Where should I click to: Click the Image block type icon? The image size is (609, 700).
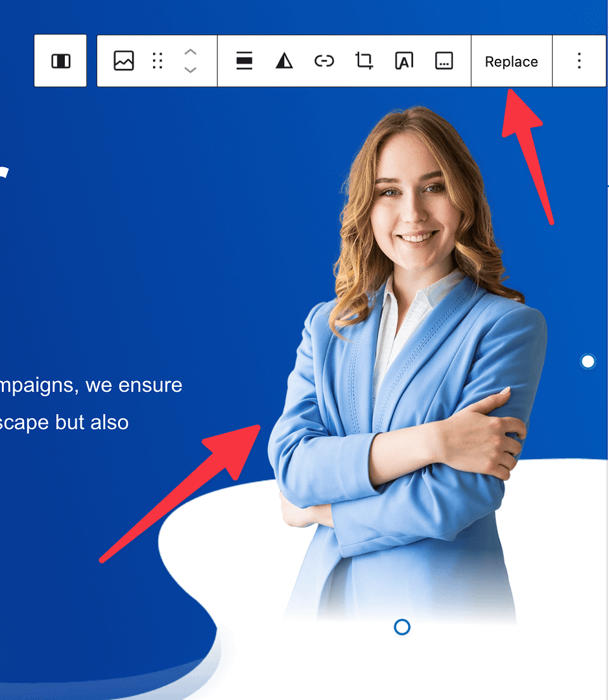[x=123, y=61]
